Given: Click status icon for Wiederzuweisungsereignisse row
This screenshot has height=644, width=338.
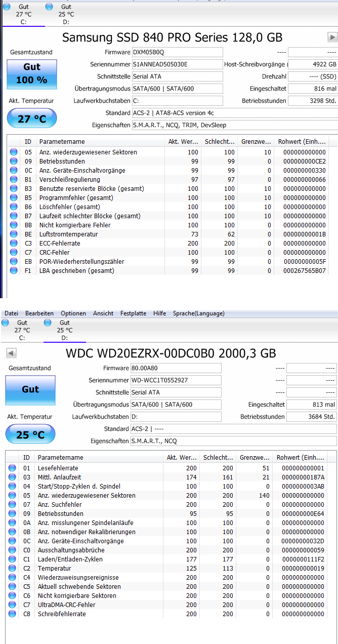Looking at the screenshot, I should (12, 577).
